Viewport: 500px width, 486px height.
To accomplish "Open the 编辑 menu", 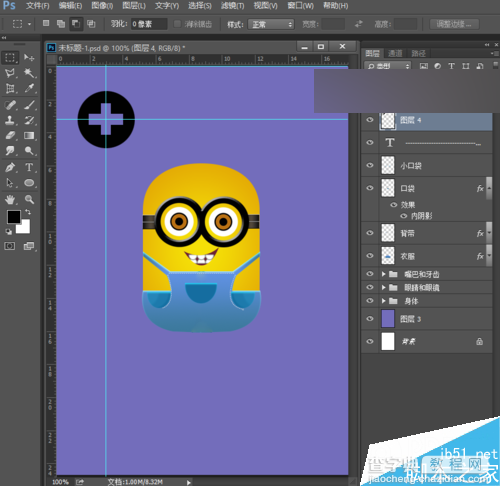I will tap(70, 6).
